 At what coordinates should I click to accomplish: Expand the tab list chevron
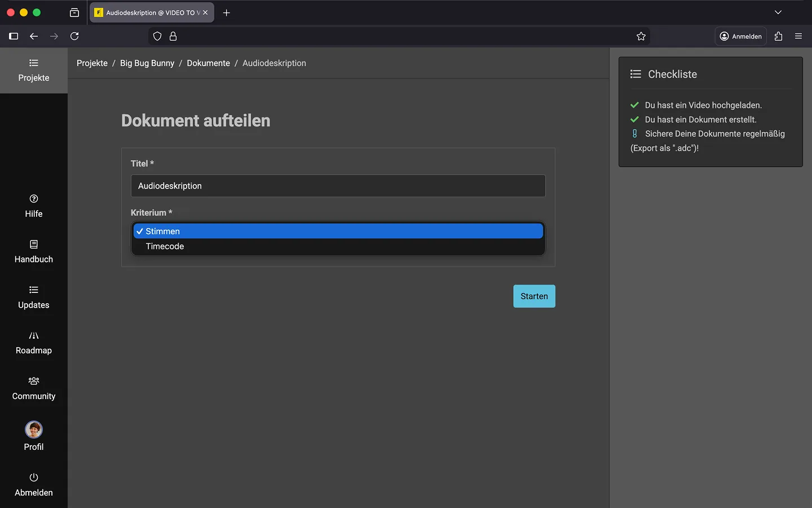[x=778, y=12]
